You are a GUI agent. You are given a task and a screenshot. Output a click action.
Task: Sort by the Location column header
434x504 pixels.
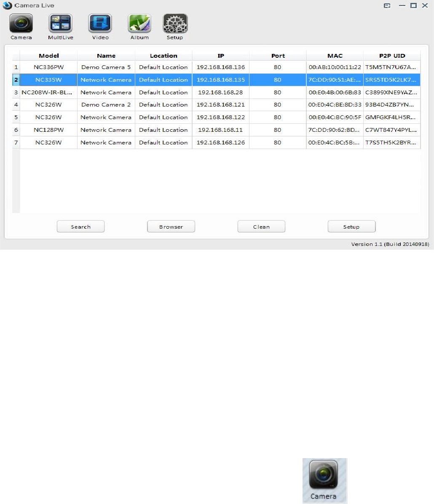163,56
